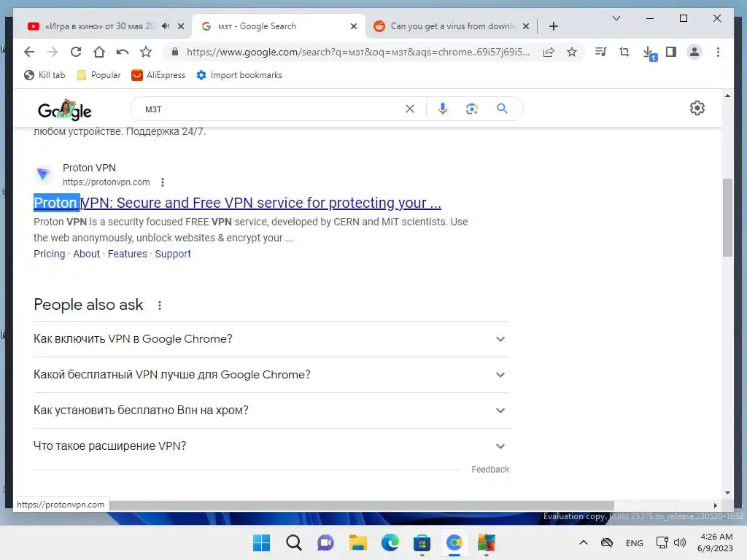Image resolution: width=747 pixels, height=560 pixels.
Task: Submit search with magnifying glass icon
Action: coord(502,109)
